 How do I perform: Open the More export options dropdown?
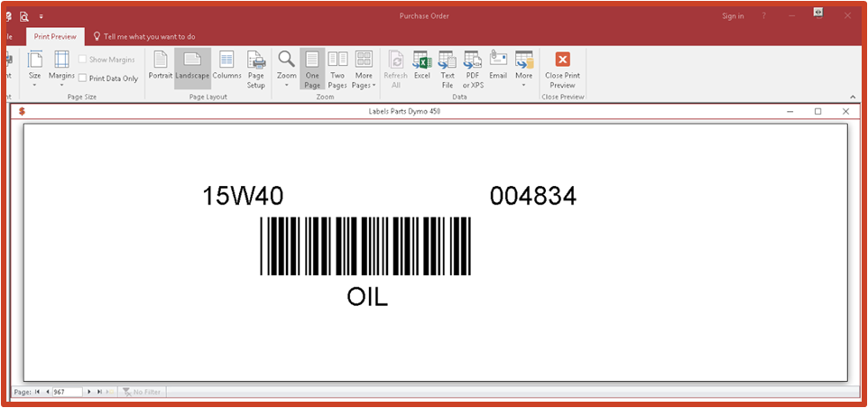523,70
